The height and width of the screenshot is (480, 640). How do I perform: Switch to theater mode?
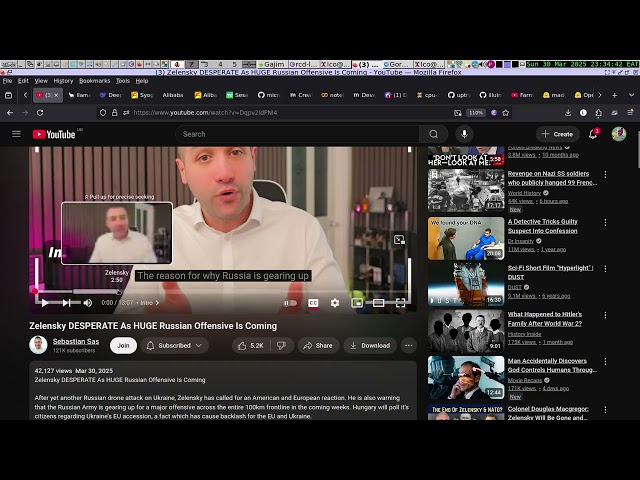(x=378, y=303)
